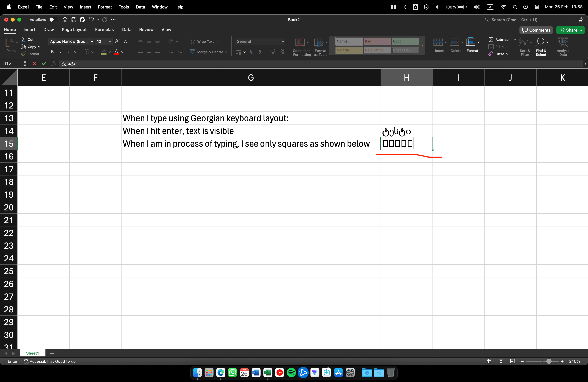The height and width of the screenshot is (382, 588).
Task: Add a new sheet with plus button
Action: tap(52, 353)
